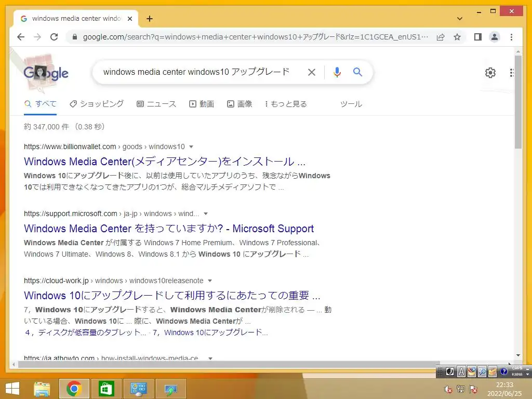Open the Chrome three-dot menu
The width and height of the screenshot is (532, 399).
coord(511,37)
